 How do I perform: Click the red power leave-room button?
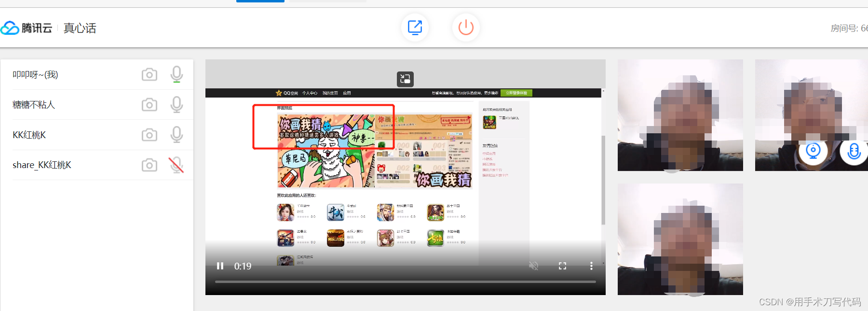(466, 27)
